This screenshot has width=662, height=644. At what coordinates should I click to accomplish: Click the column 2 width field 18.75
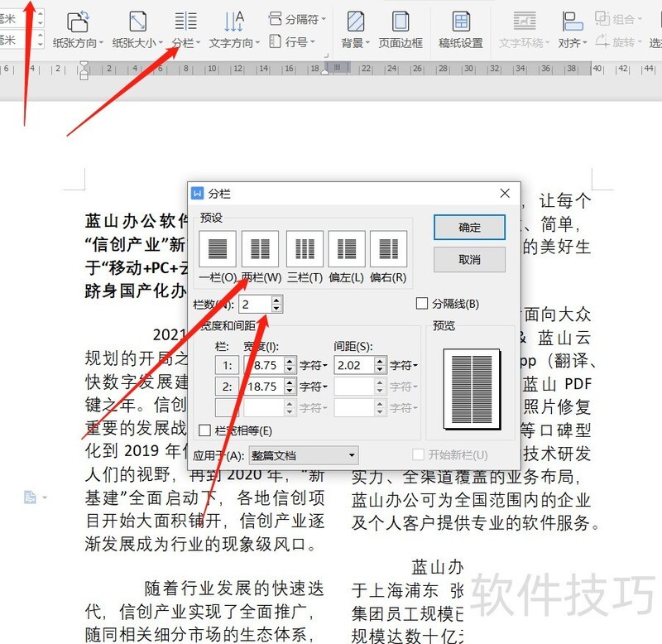[264, 387]
